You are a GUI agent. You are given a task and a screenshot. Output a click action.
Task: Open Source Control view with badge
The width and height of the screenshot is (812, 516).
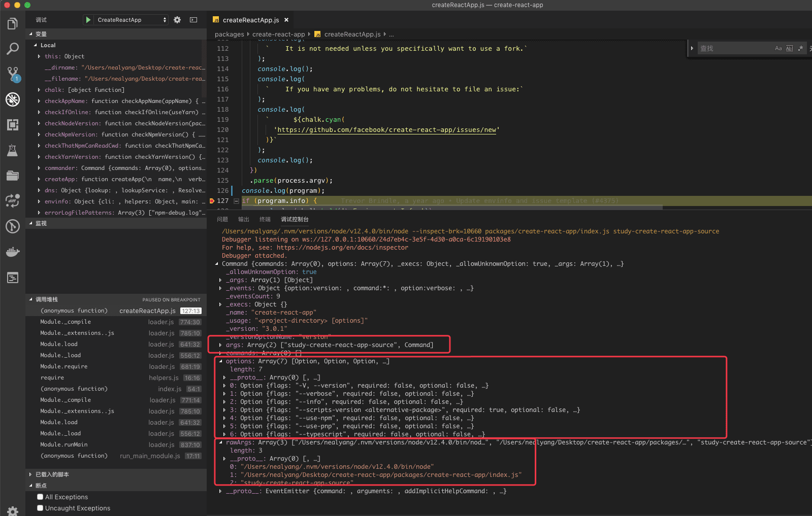(13, 74)
